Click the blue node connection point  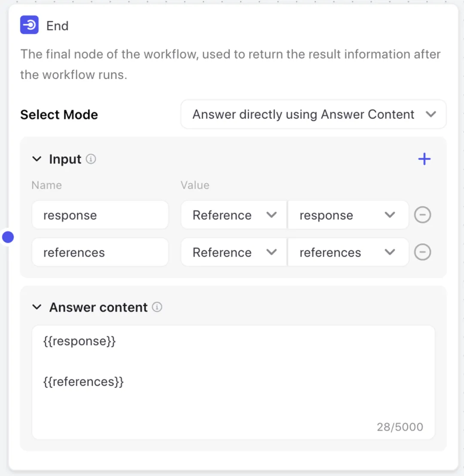pos(8,237)
